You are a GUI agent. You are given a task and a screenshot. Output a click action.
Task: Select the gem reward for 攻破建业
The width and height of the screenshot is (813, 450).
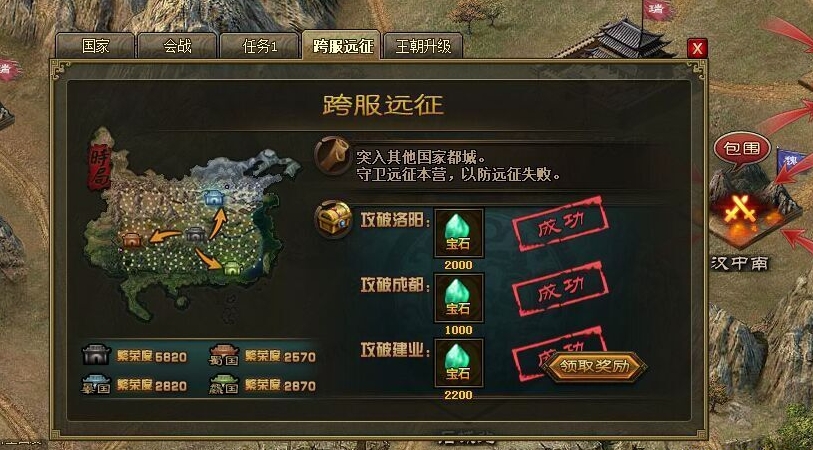tap(459, 363)
